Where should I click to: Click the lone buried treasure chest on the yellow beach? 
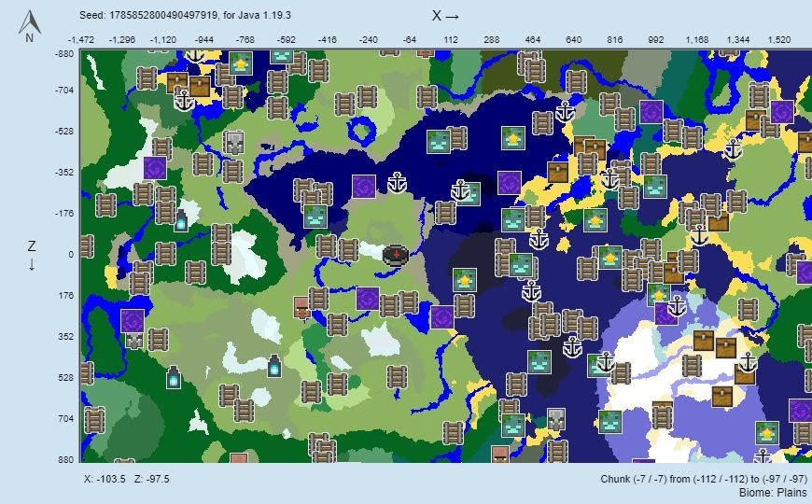(x=558, y=173)
